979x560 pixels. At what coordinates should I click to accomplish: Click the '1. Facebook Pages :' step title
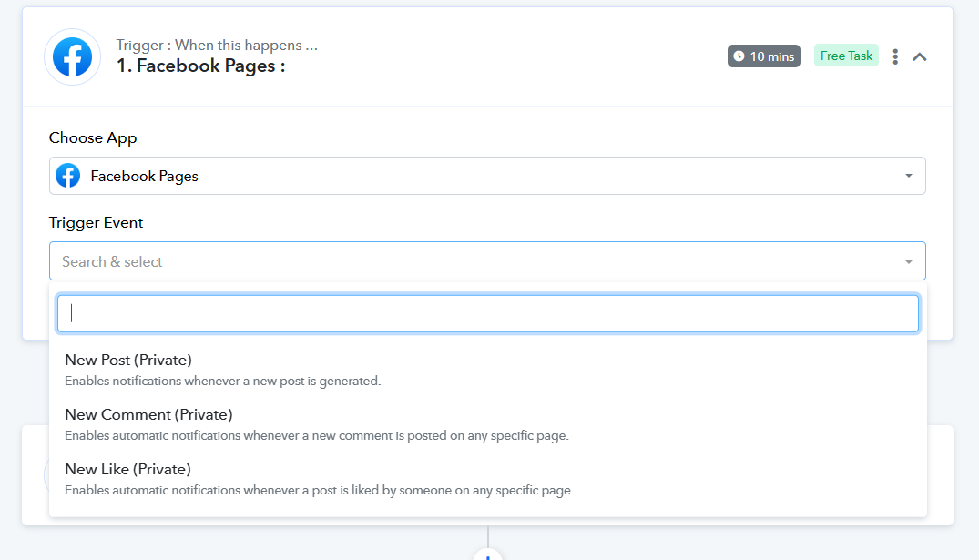click(x=201, y=66)
